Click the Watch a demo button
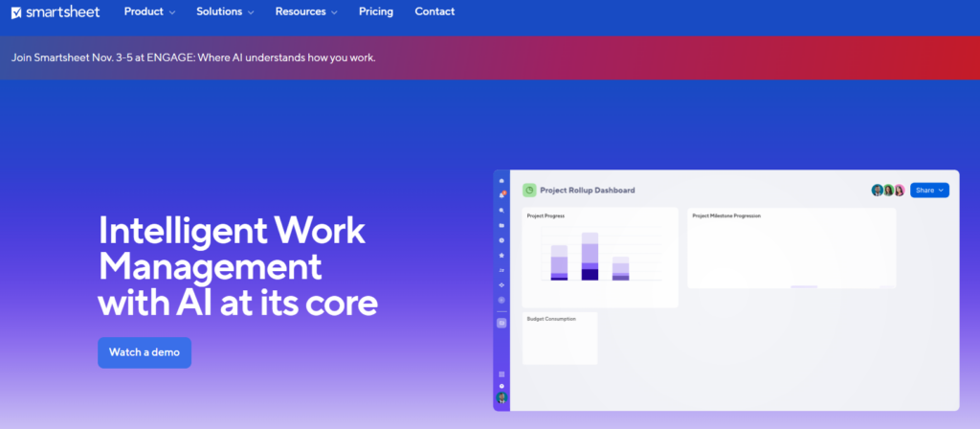 pyautogui.click(x=145, y=352)
